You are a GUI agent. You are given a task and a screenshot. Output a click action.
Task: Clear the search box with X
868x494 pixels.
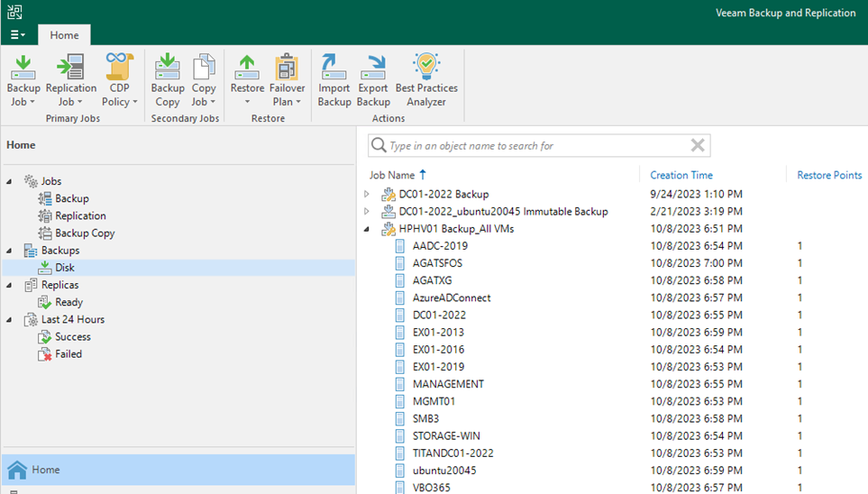tap(698, 145)
